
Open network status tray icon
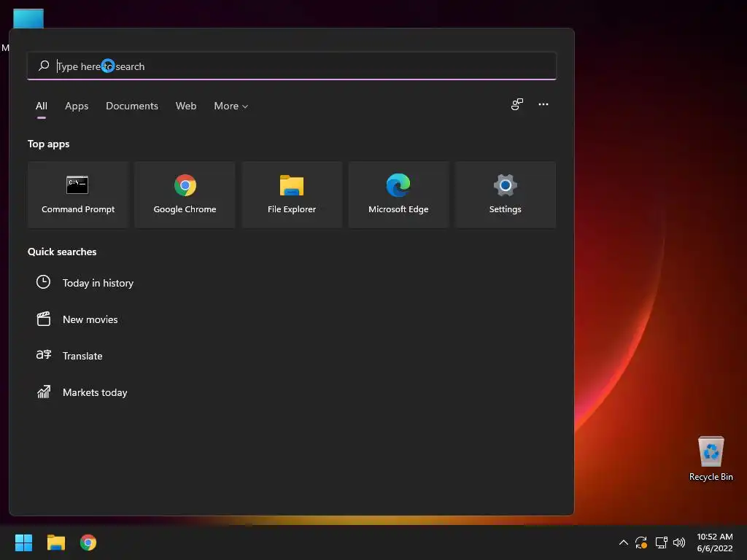(x=661, y=542)
